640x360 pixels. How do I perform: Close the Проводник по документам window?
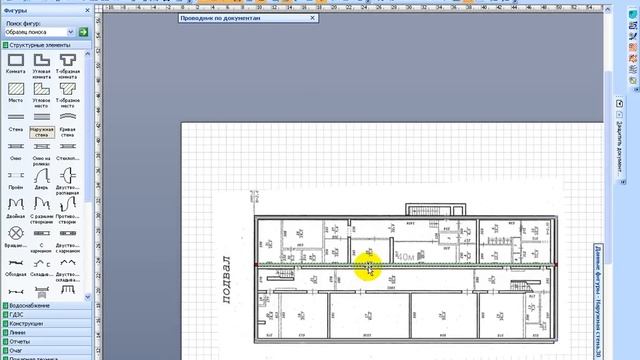(x=312, y=18)
